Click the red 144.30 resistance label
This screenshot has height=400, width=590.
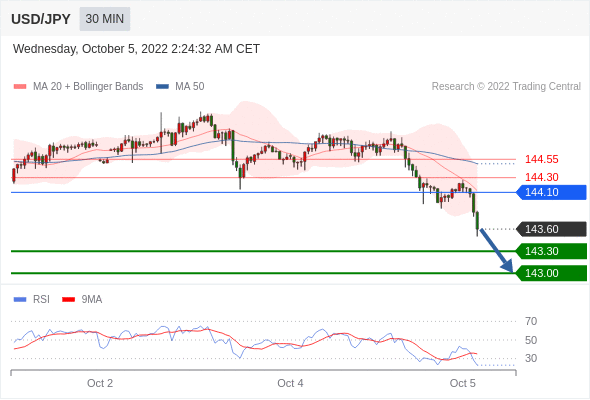point(541,177)
